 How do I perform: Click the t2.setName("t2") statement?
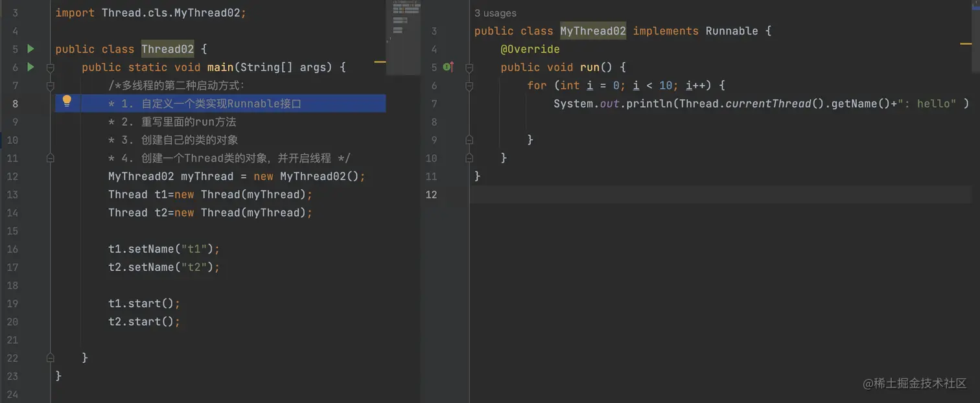tap(164, 267)
